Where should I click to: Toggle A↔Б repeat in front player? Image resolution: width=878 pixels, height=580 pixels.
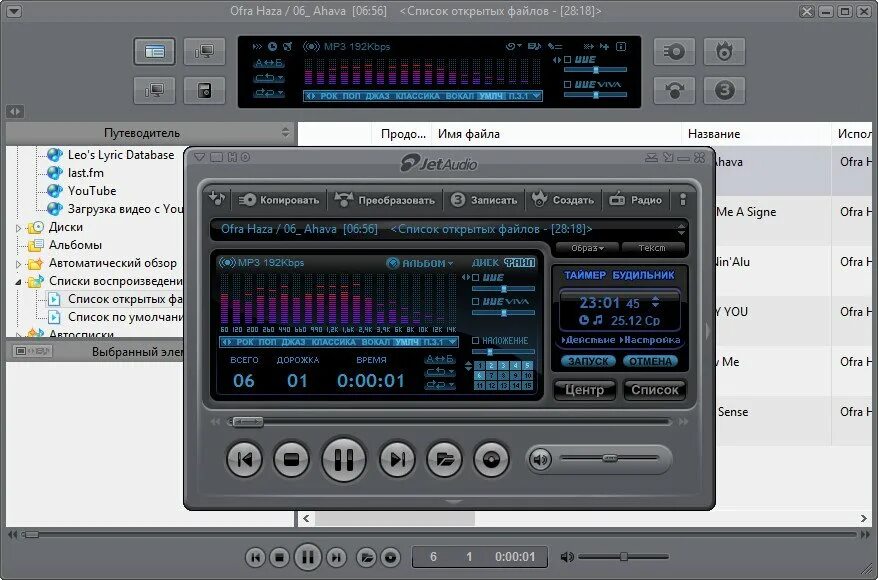440,359
